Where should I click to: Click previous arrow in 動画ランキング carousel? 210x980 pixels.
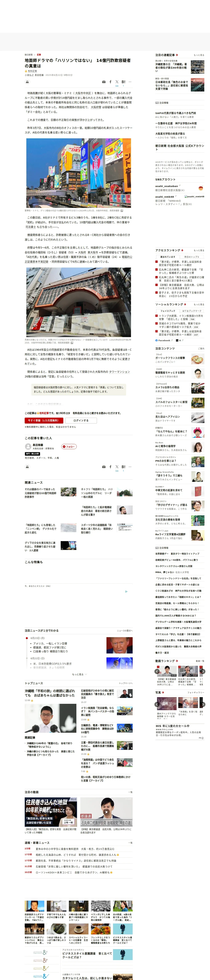[157, 671]
